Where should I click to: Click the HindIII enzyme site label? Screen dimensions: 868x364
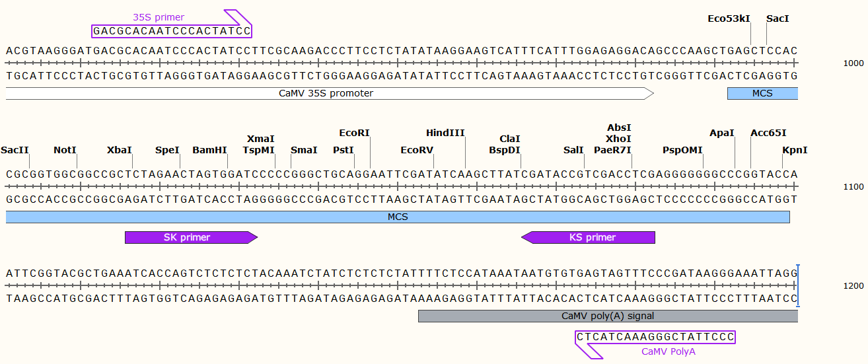point(445,133)
